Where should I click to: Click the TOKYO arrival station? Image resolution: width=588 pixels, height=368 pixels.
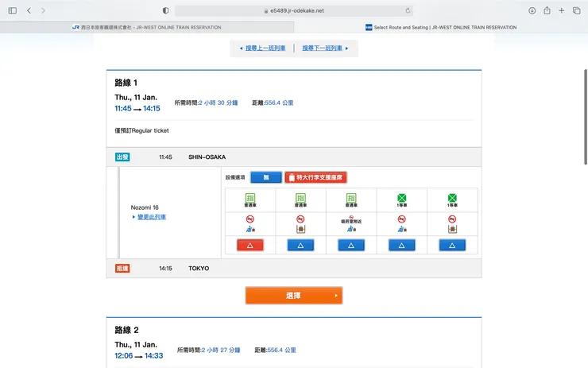coord(199,268)
